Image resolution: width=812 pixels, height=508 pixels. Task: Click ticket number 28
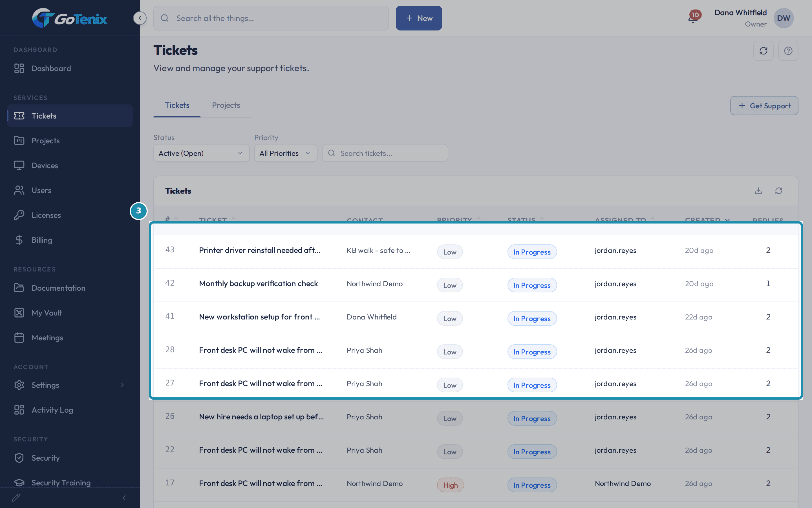pyautogui.click(x=170, y=349)
